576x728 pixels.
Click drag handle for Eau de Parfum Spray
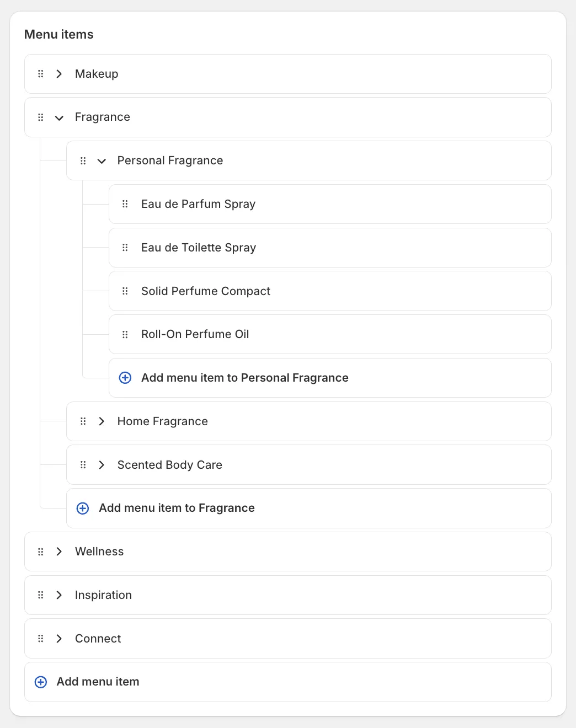coord(125,204)
